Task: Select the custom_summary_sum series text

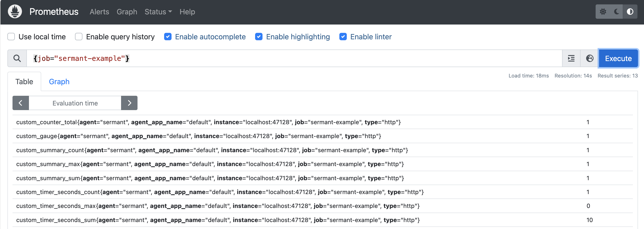Action: (210, 178)
